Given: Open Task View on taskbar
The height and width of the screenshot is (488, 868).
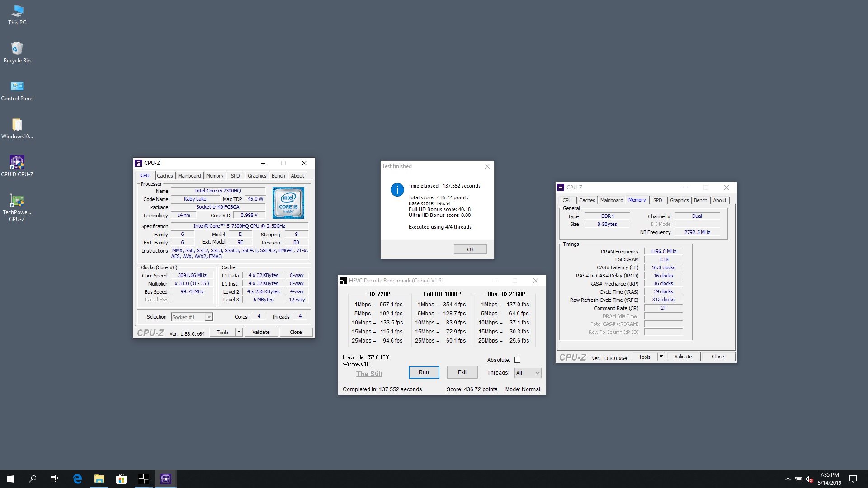Looking at the screenshot, I should pyautogui.click(x=54, y=479).
